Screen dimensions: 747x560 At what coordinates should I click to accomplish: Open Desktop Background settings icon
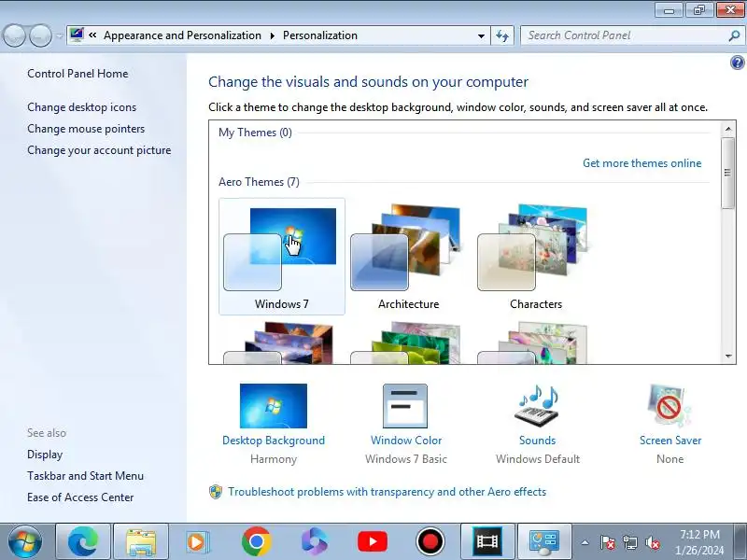[274, 406]
